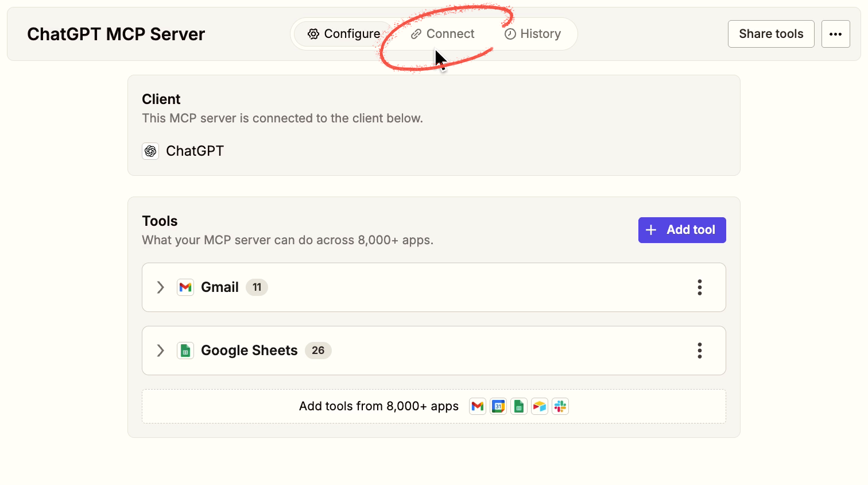This screenshot has width=868, height=485.
Task: Click the Sheets icon in add-tools bar
Action: tap(519, 406)
